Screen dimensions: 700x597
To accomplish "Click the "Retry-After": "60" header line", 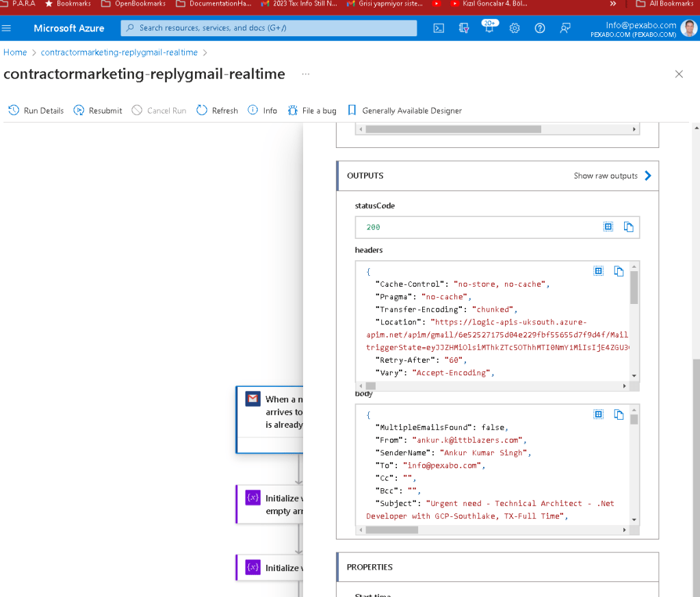I will (x=421, y=360).
